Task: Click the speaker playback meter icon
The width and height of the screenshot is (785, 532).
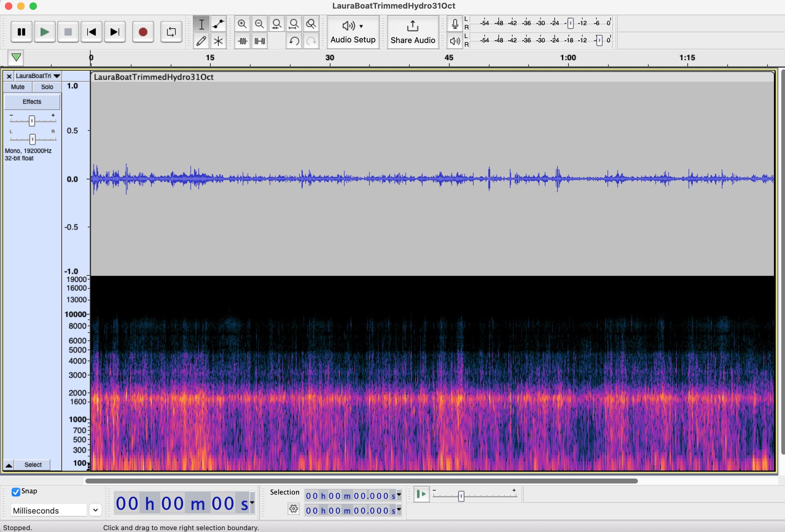Action: [x=455, y=41]
